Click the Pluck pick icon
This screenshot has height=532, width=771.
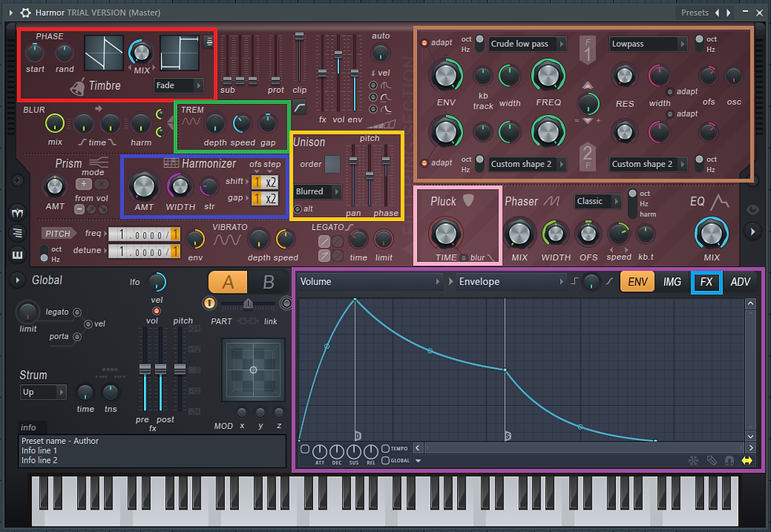point(468,200)
